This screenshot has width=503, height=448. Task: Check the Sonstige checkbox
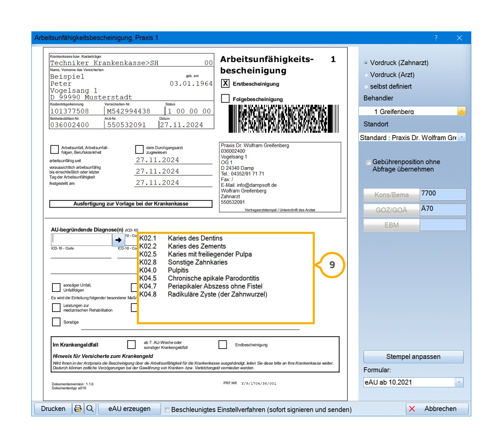click(56, 322)
